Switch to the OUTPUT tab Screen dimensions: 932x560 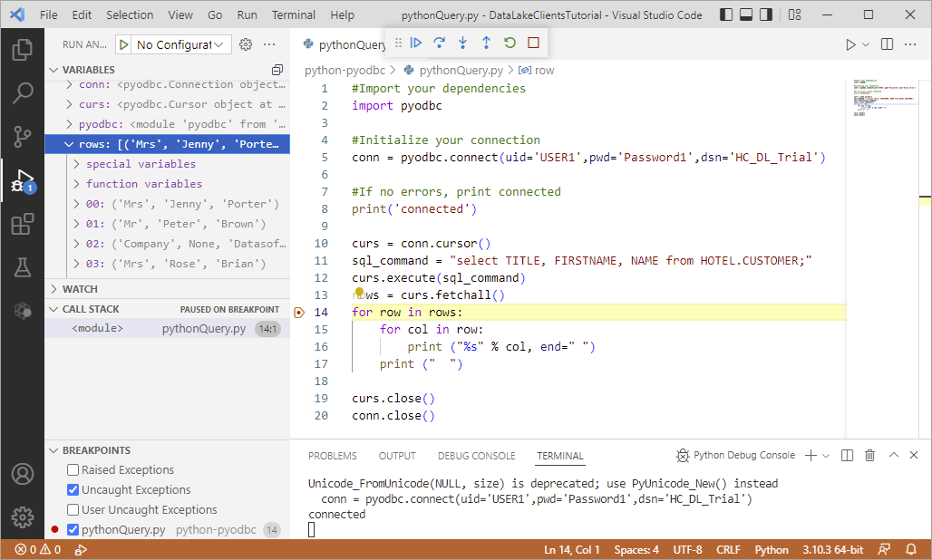point(397,456)
